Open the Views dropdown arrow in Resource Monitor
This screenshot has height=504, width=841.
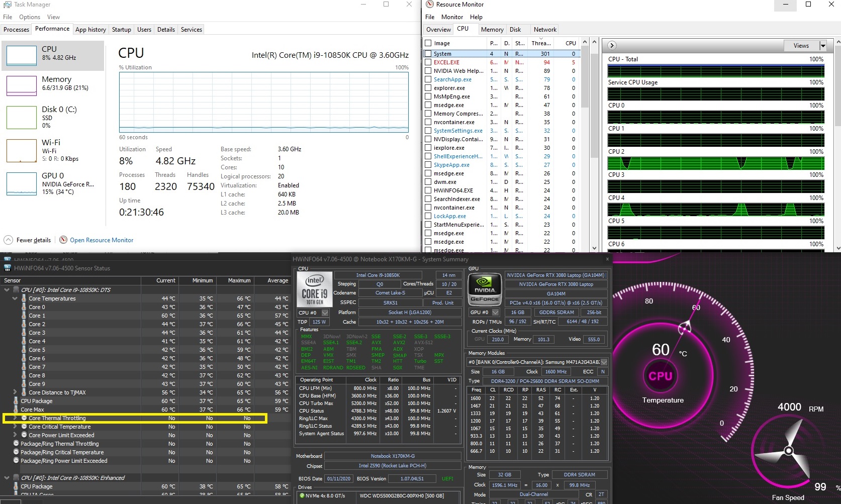coord(823,46)
